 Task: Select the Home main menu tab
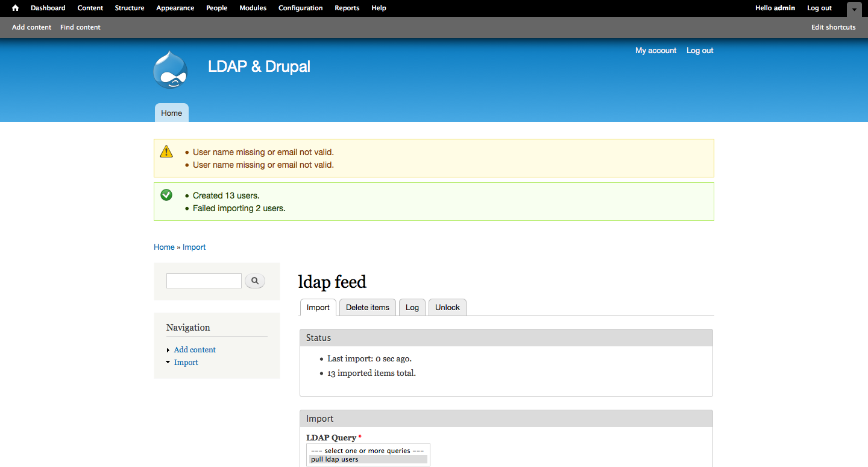pos(172,113)
